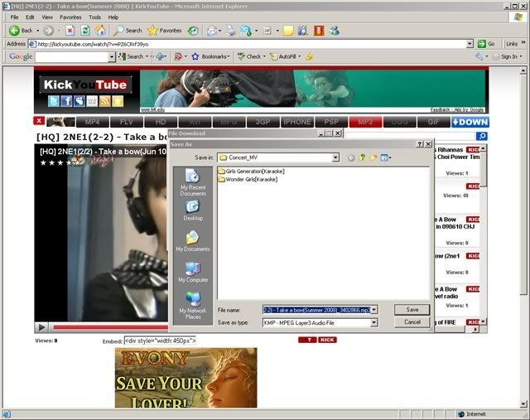530x420 pixels.
Task: Go to My Network Places in sidebar
Action: pos(193,306)
